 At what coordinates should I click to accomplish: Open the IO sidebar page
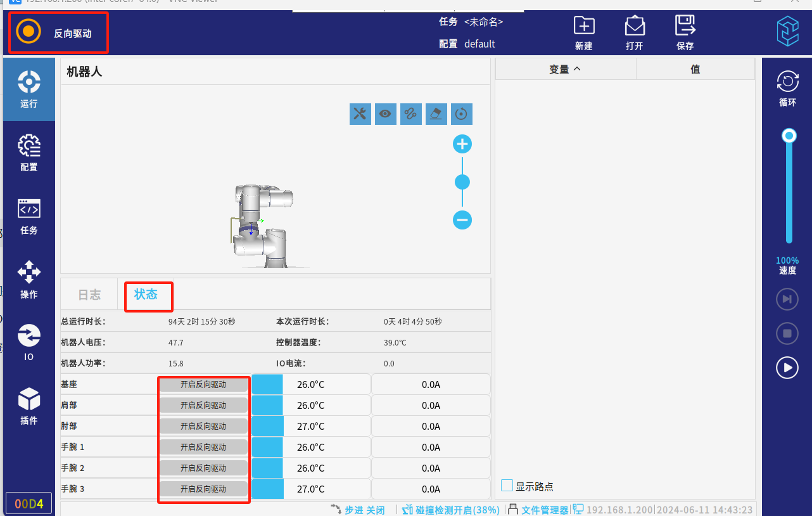click(29, 342)
